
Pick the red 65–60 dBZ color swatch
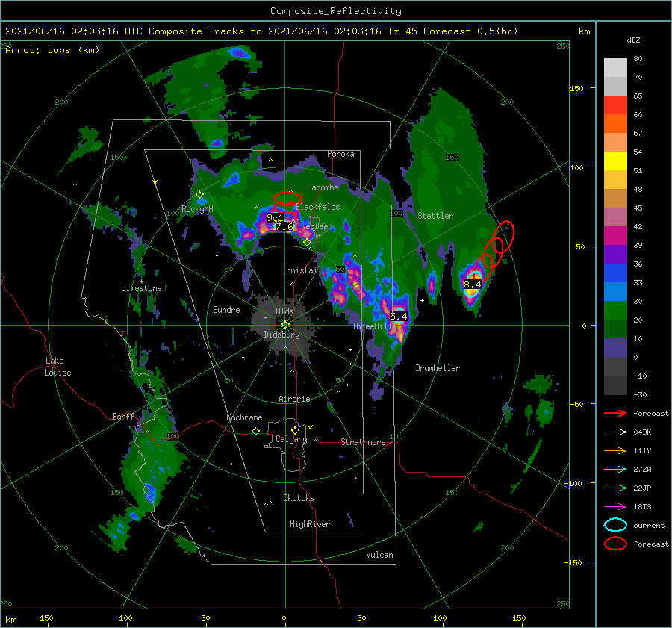(615, 105)
